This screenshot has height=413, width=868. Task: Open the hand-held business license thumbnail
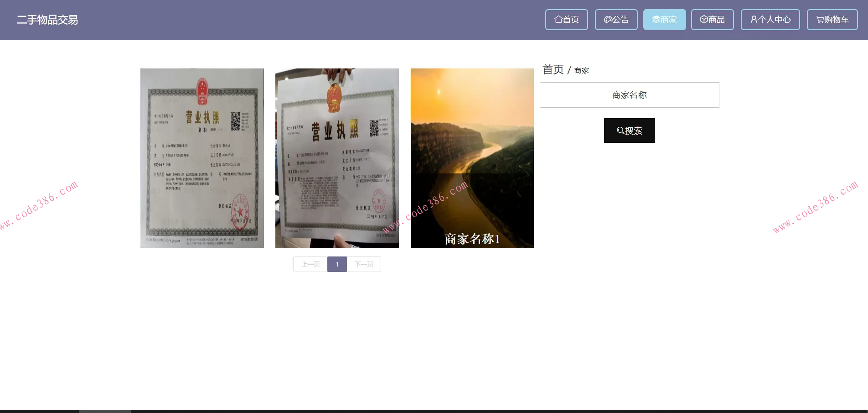tap(337, 158)
